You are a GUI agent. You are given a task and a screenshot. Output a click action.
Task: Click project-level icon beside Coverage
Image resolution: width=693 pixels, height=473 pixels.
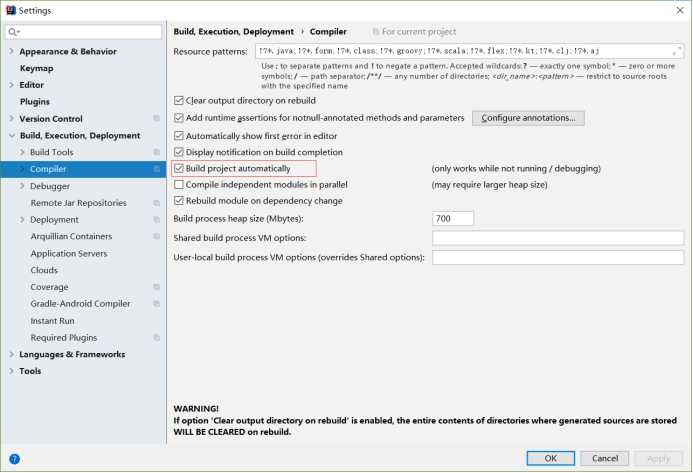click(x=156, y=287)
